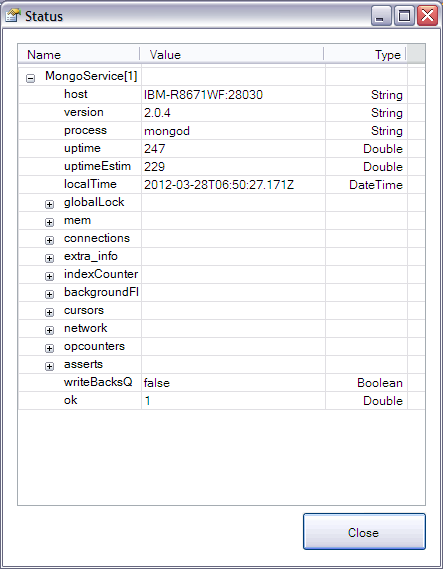Select the MongoService[1] row label

click(x=91, y=76)
